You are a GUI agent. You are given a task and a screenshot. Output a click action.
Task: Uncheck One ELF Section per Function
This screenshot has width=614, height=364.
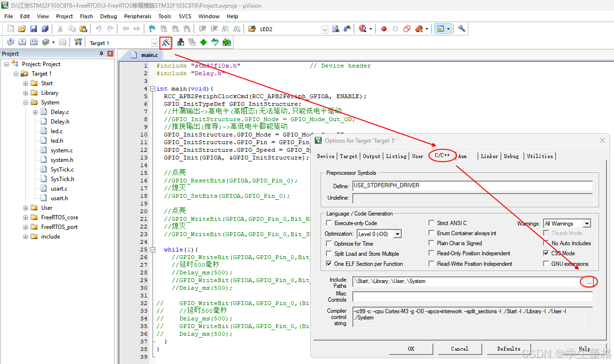point(329,264)
